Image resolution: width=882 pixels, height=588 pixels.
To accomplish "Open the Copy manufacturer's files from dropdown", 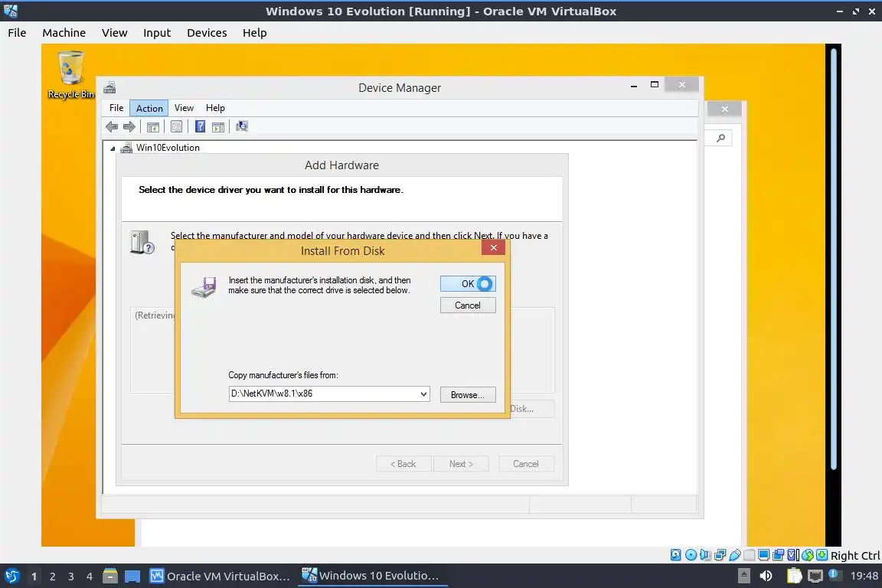I will (x=423, y=394).
